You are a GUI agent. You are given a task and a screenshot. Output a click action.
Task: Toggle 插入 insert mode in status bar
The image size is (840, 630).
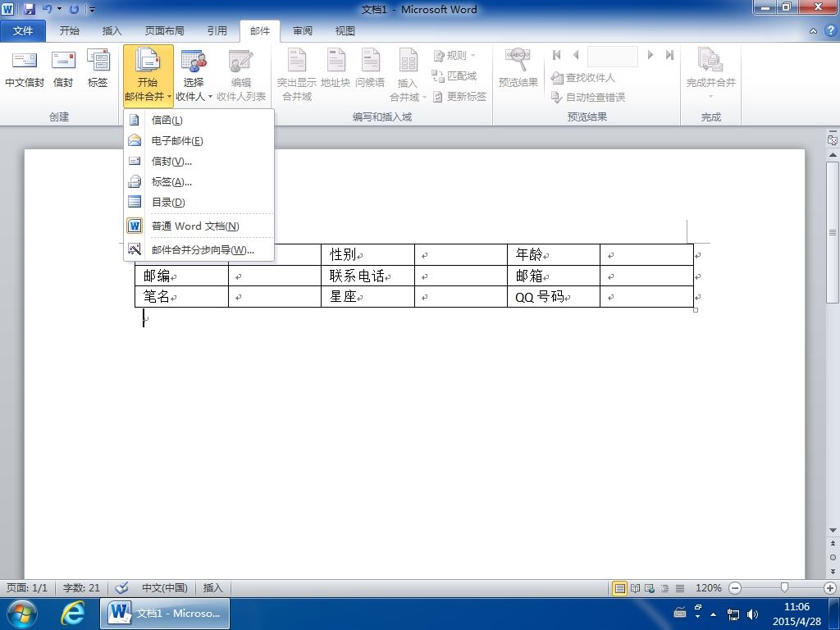point(212,587)
